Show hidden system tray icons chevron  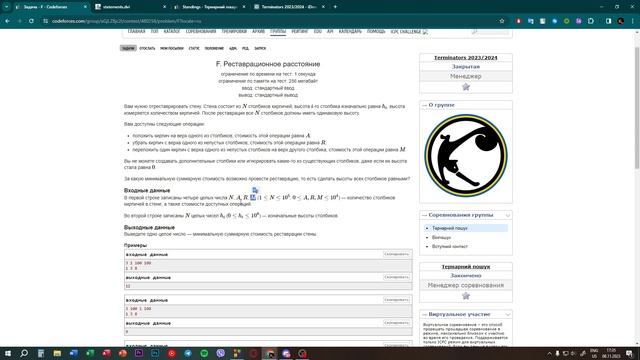(x=549, y=353)
